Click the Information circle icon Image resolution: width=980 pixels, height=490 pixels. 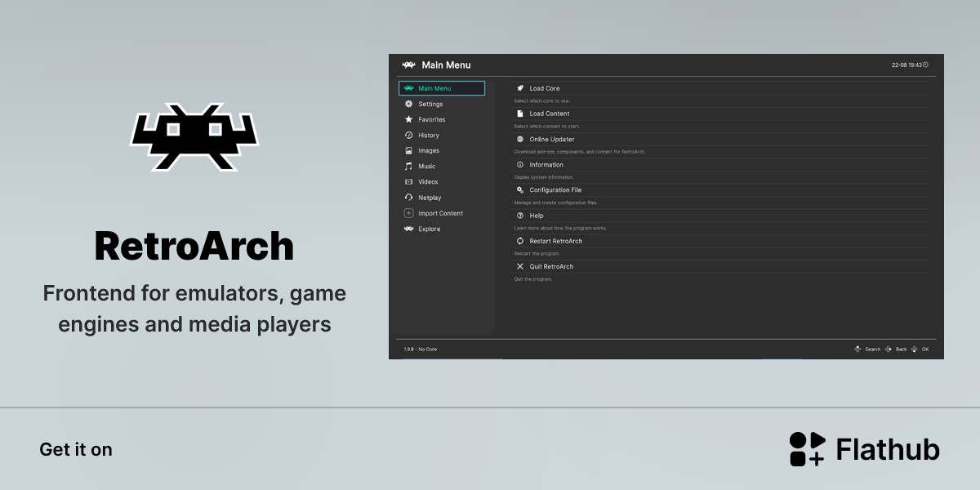pyautogui.click(x=520, y=164)
